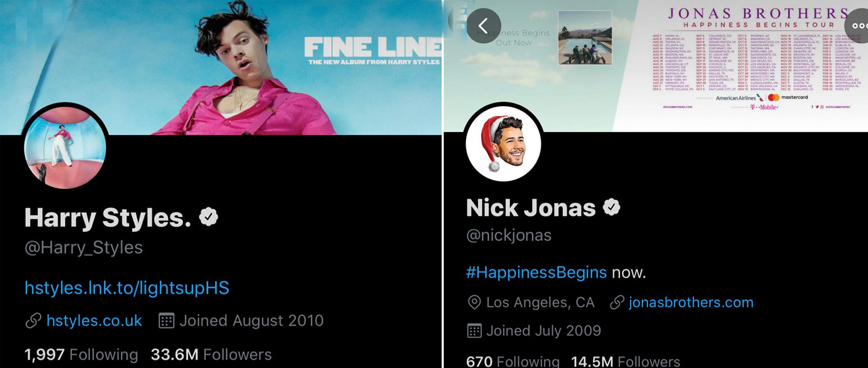Tap the link icon beside jonasbrothers.com
The width and height of the screenshot is (868, 368).
pyautogui.click(x=617, y=302)
